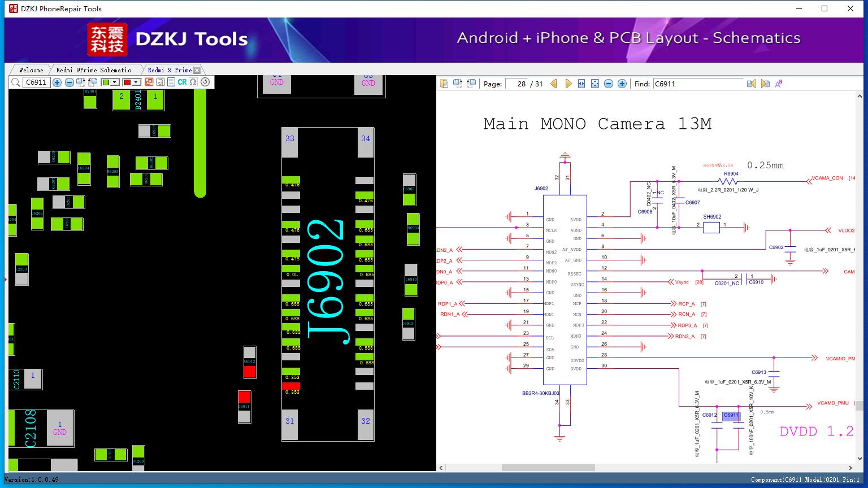This screenshot has height=488, width=868.
Task: Toggle match case search option icon
Action: [779, 84]
